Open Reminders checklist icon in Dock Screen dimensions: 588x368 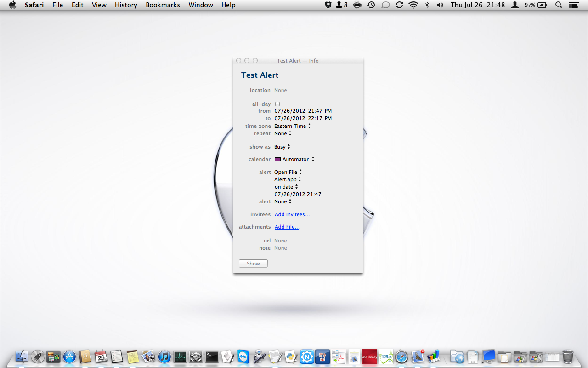pyautogui.click(x=117, y=356)
